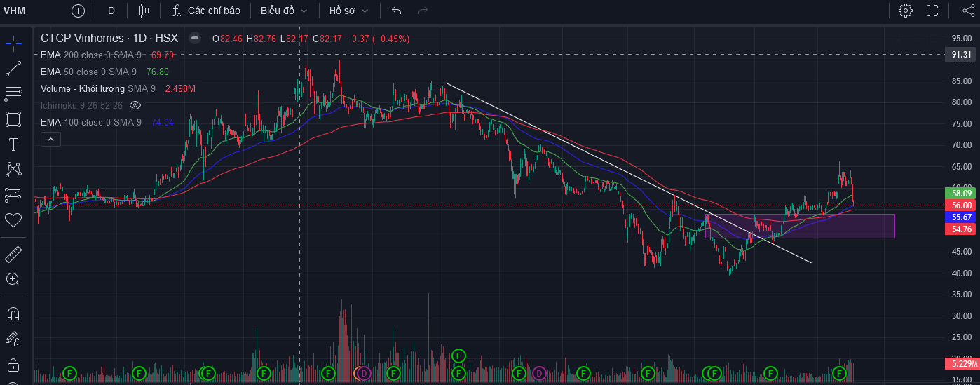Open the Hồ sơ dropdown
980x385 pixels.
coord(349,11)
